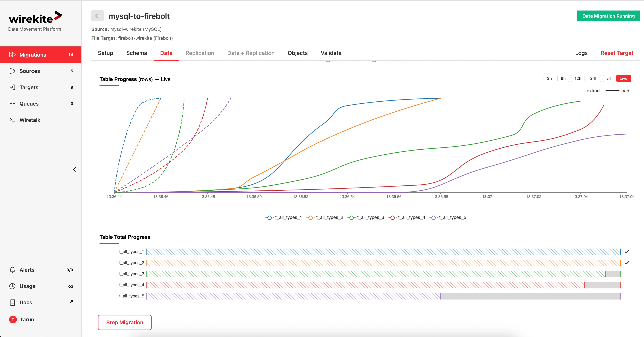Open Targets in the sidebar
644x337 pixels.
(x=41, y=87)
